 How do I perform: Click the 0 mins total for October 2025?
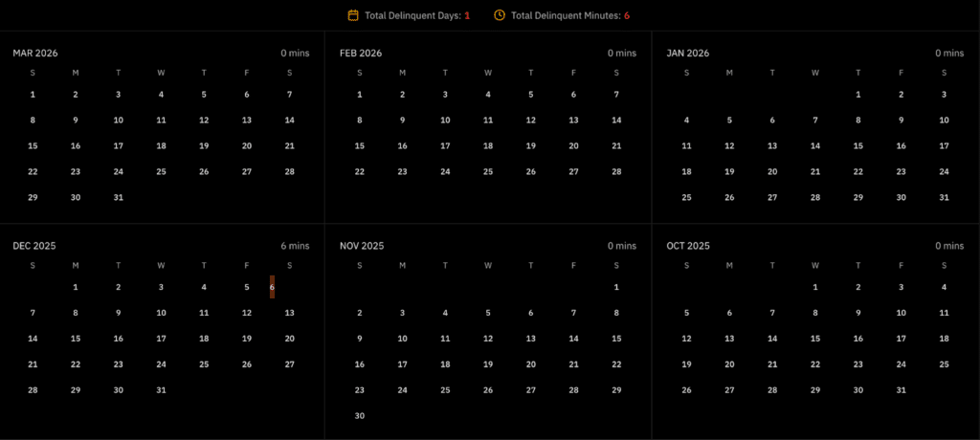point(949,246)
